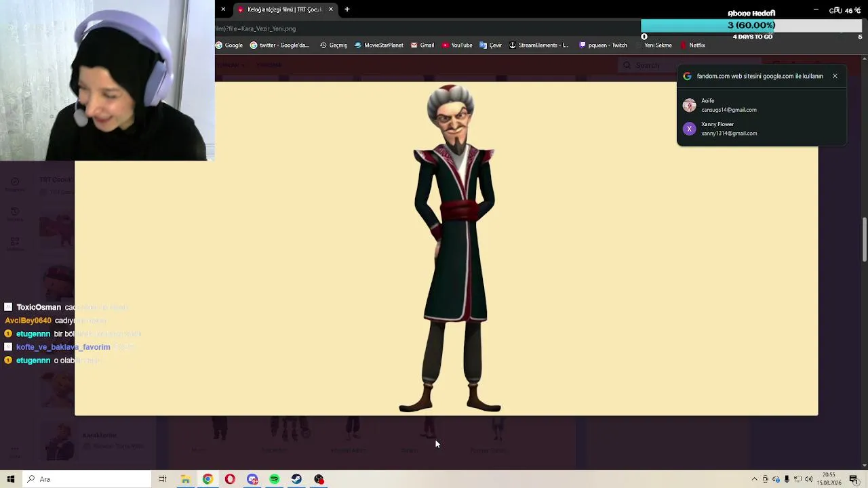Sign in with the Aoife account
Viewport: 868px width, 488px height.
click(762, 105)
